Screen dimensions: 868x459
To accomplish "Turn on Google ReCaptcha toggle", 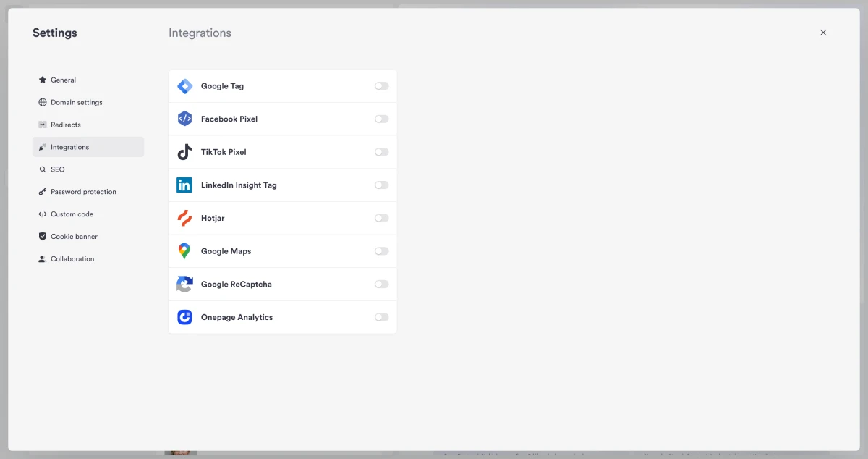I will pos(381,285).
